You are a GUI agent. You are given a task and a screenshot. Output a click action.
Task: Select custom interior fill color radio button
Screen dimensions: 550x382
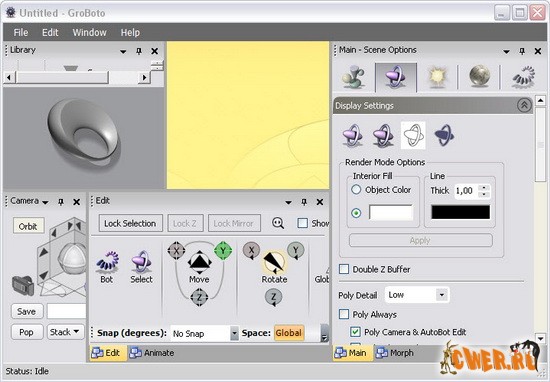coord(356,213)
